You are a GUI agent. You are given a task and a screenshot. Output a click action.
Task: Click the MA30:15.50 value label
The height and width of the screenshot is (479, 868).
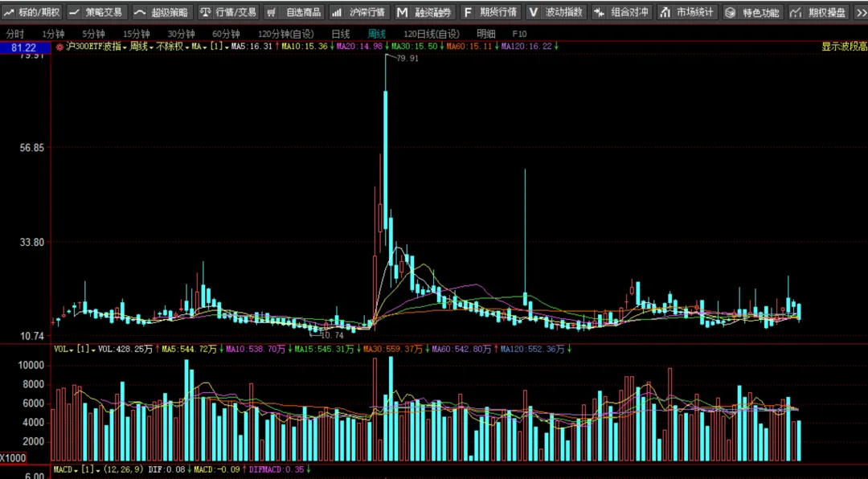(414, 47)
